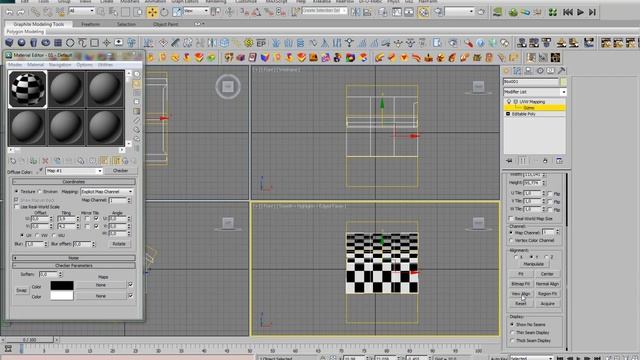Image resolution: width=640 pixels, height=360 pixels.
Task: Toggle second Color map enable checkbox
Action: [131, 296]
